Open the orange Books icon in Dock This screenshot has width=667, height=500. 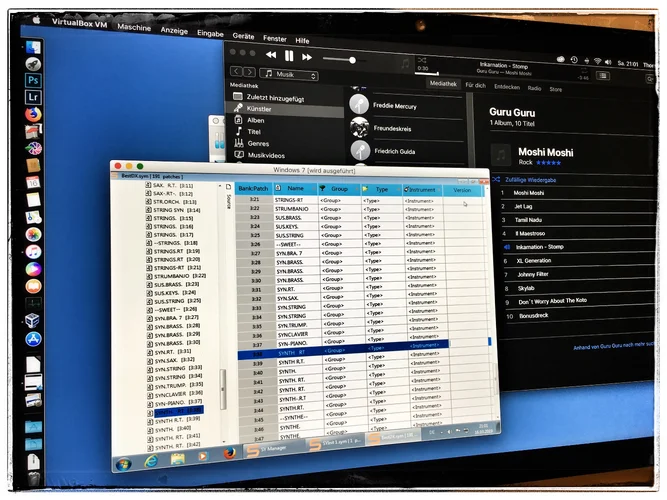tap(33, 286)
